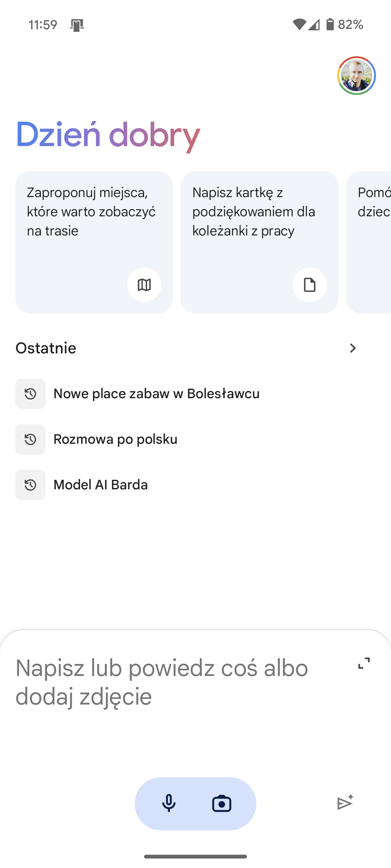391x868 pixels.
Task: Focus the Napisz lub powiedz coś input field
Action: pyautogui.click(x=163, y=682)
